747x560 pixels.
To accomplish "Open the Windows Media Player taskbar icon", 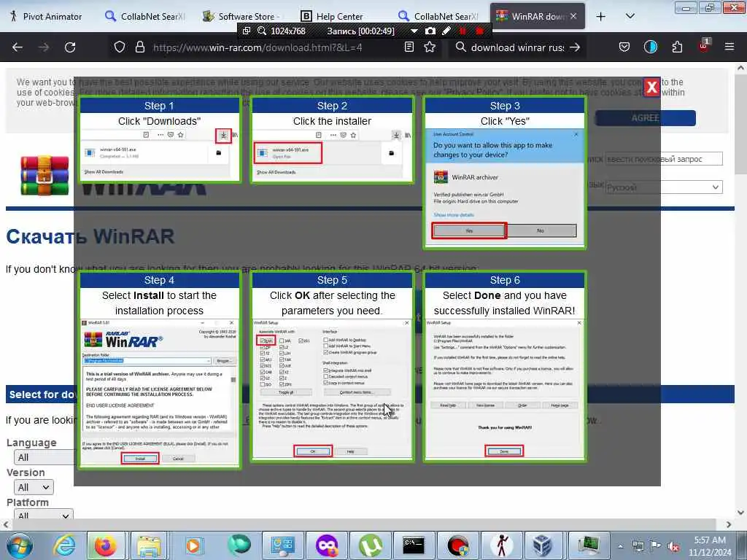I will tap(193, 545).
